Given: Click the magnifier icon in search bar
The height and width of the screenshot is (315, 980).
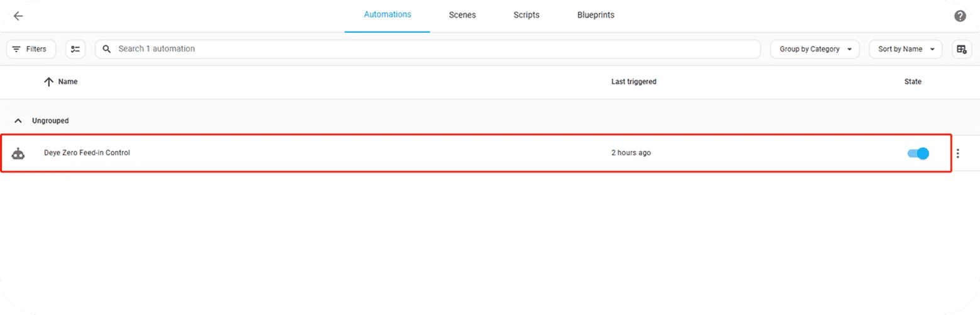Looking at the screenshot, I should [107, 49].
